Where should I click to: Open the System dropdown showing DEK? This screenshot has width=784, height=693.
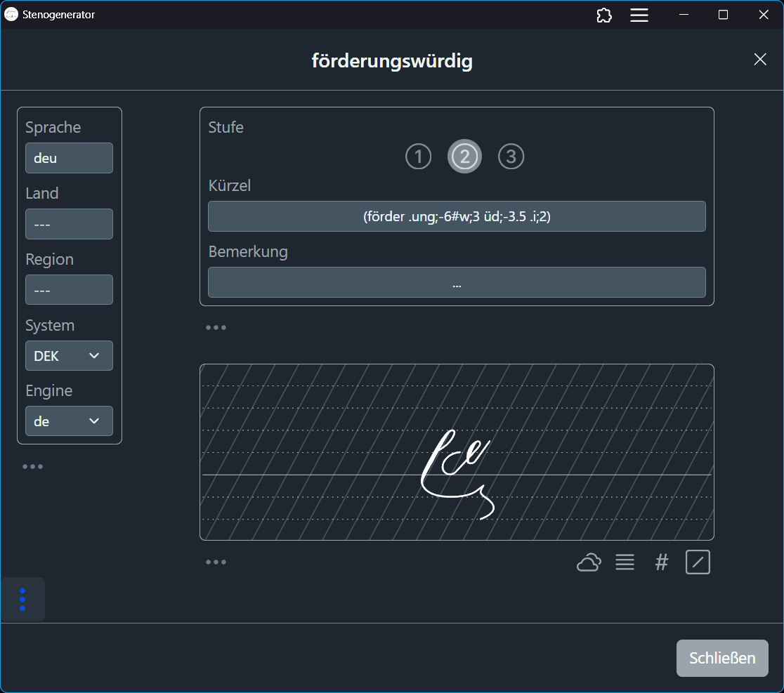[x=69, y=356]
